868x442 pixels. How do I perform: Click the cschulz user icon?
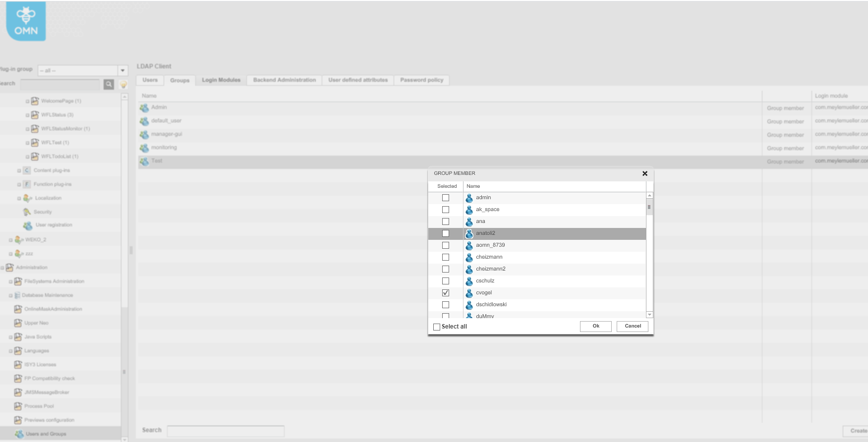(x=469, y=281)
